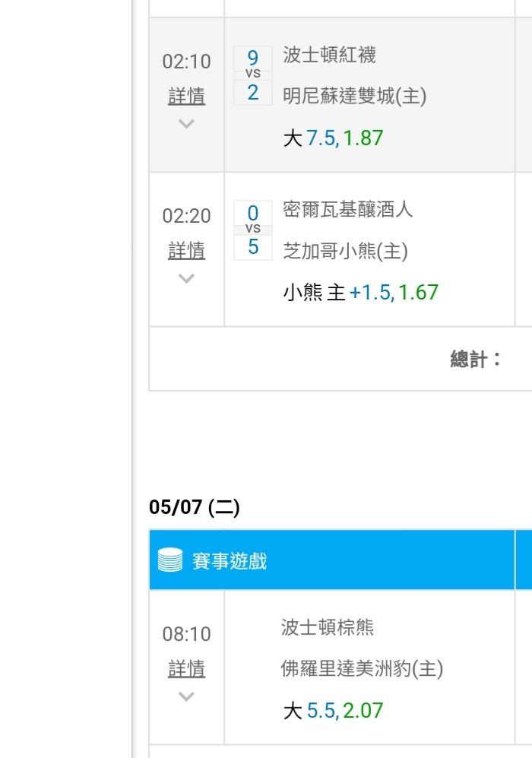This screenshot has height=758, width=532.
Task: Click the 05/07 (二) date heading
Action: click(195, 507)
